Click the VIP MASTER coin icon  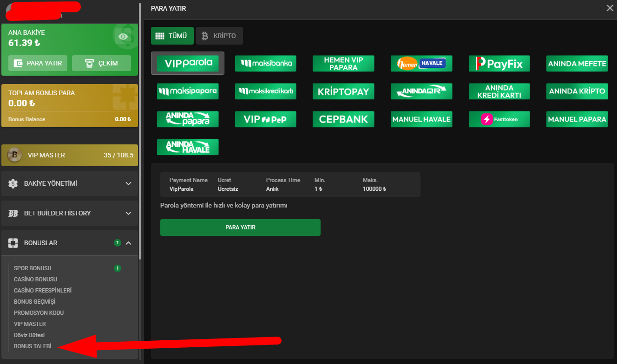(x=15, y=155)
